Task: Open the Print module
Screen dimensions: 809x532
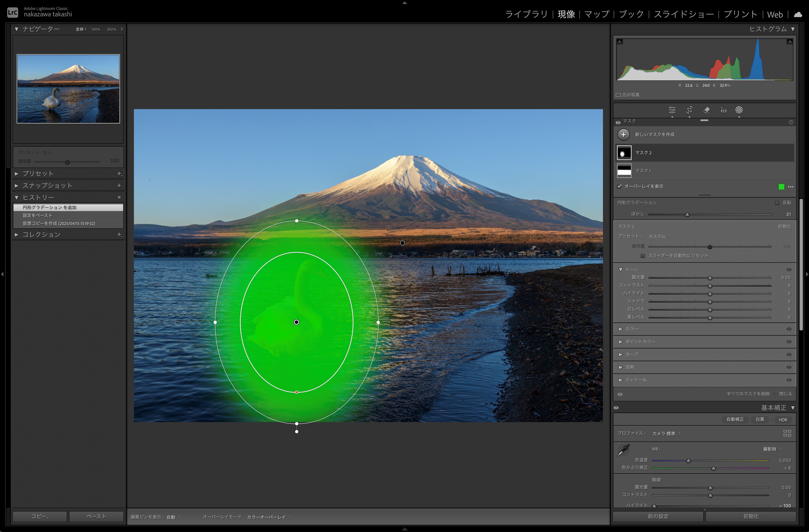Action: pyautogui.click(x=740, y=14)
